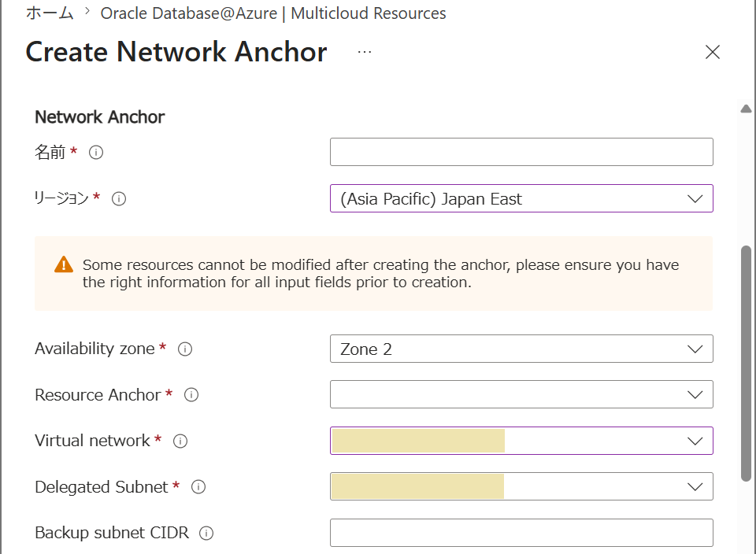756x554 pixels.
Task: Open the ellipsis more options menu
Action: coord(365,52)
